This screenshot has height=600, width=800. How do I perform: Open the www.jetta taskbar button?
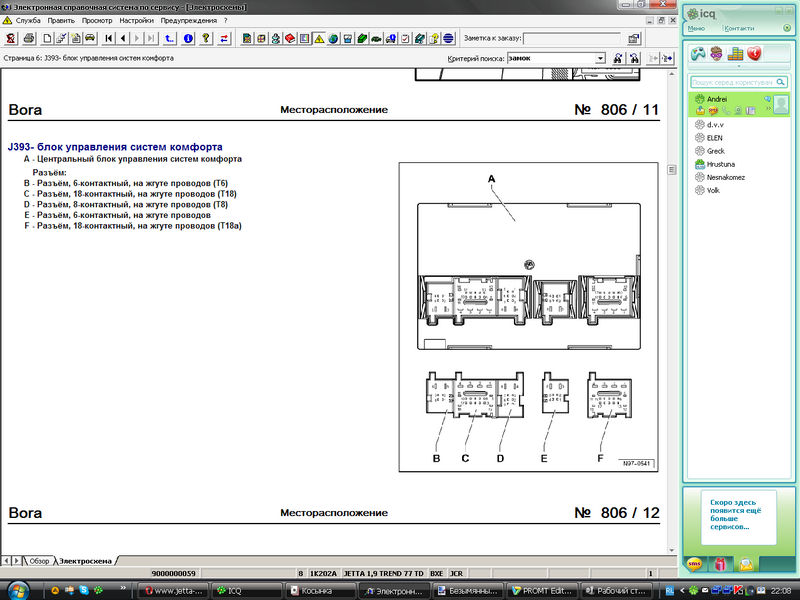tap(173, 591)
